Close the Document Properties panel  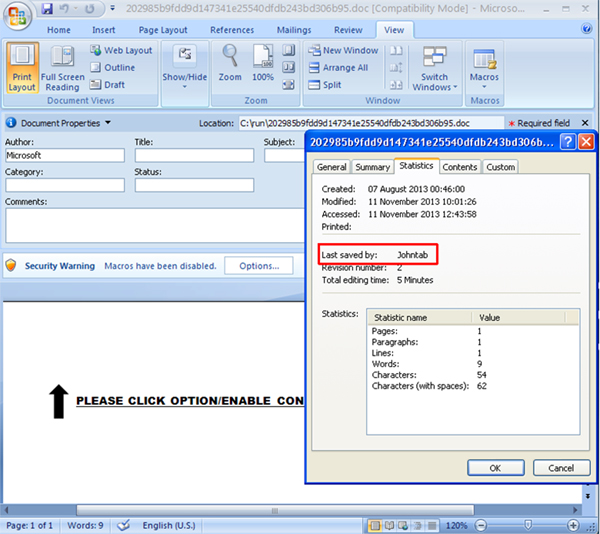(x=585, y=123)
